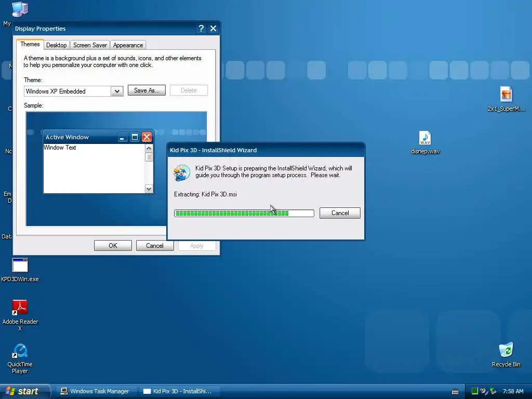The height and width of the screenshot is (399, 532).
Task: Click the keyboard icon in the taskbar
Action: (x=455, y=392)
